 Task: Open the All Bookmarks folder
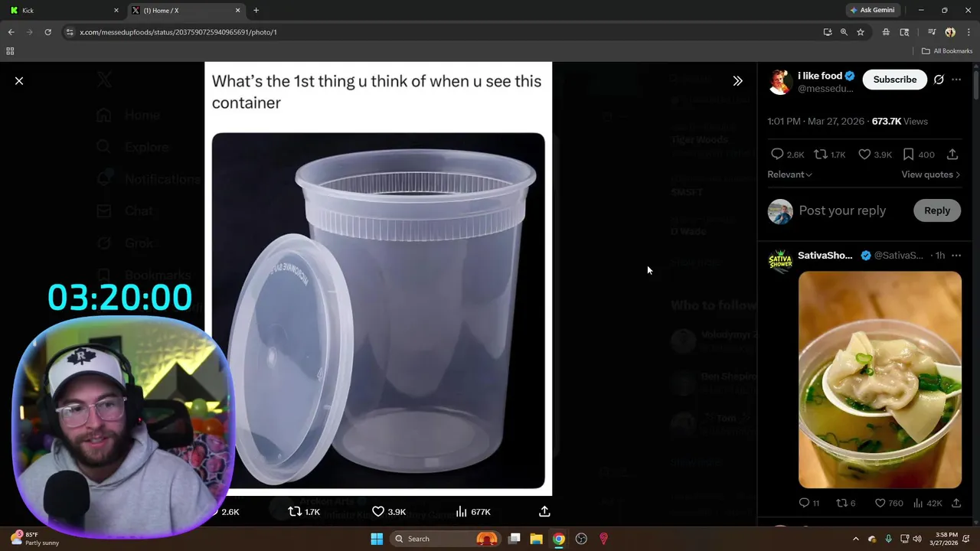(x=947, y=51)
